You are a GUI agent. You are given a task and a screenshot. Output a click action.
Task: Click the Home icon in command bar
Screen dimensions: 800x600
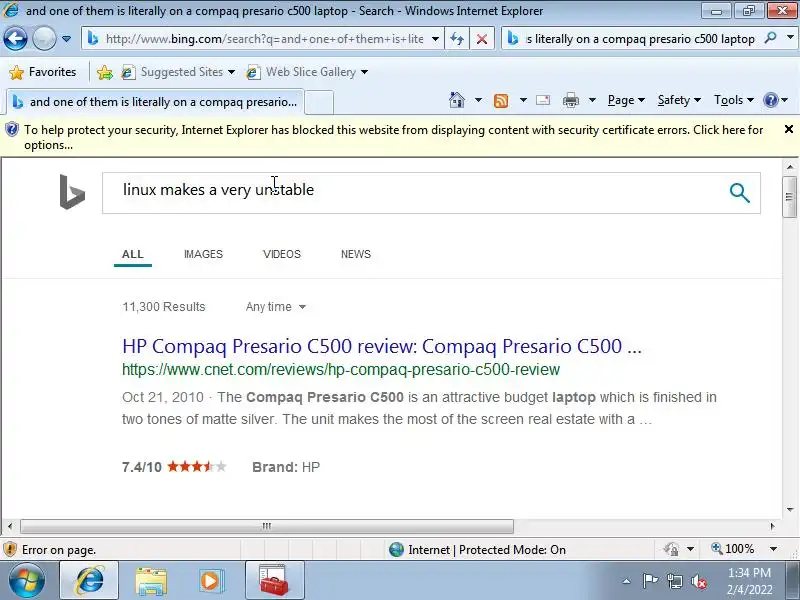point(457,100)
